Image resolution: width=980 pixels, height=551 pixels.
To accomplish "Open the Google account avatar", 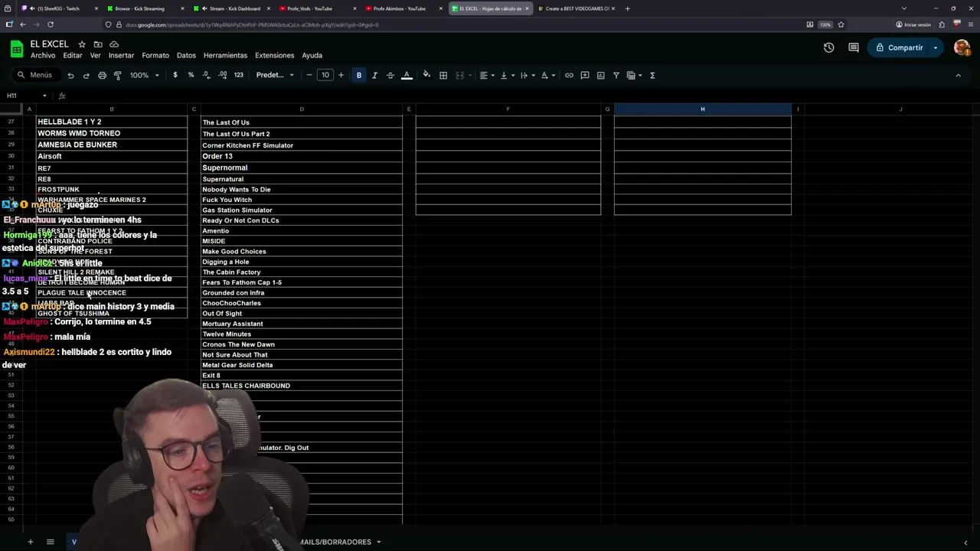I will (x=962, y=47).
